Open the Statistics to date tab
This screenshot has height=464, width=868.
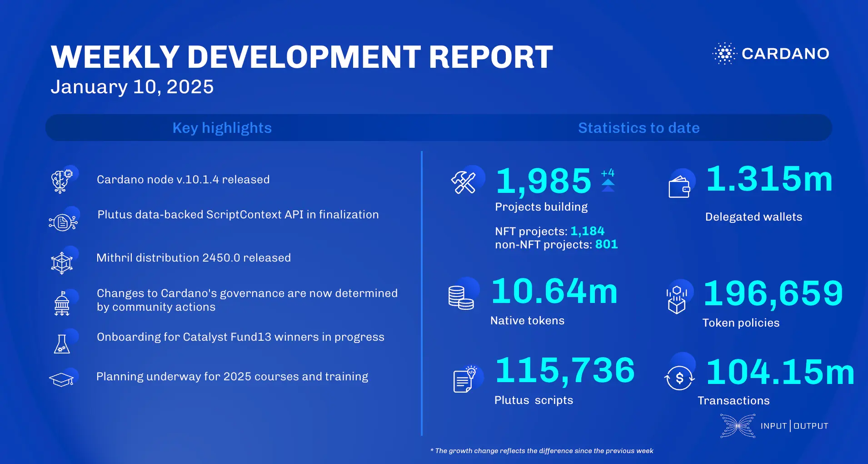tap(638, 128)
